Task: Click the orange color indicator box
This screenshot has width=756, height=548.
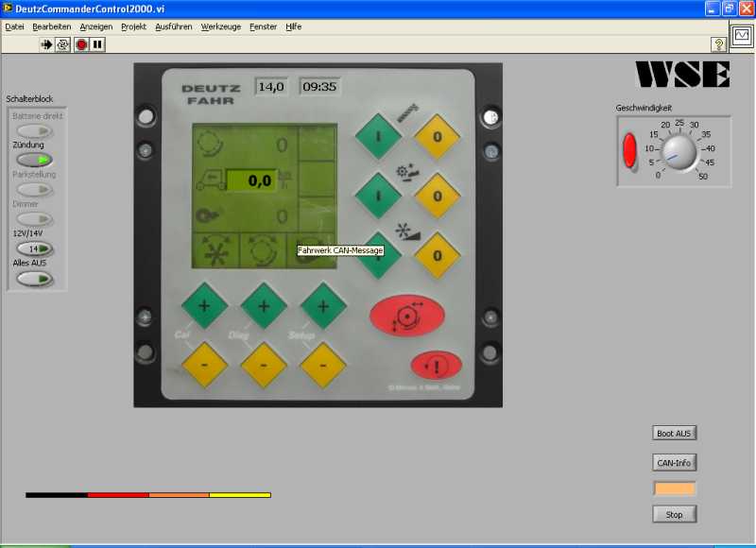Action: (x=675, y=488)
